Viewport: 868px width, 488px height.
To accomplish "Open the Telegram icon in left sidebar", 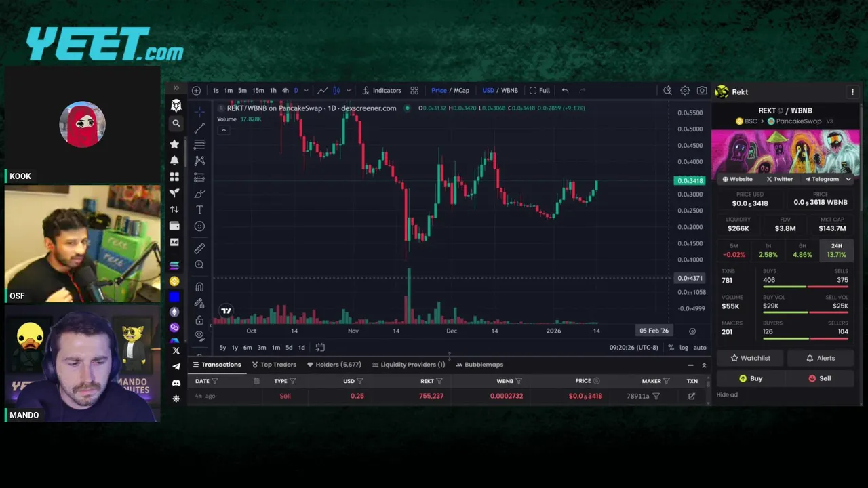I will click(x=176, y=367).
